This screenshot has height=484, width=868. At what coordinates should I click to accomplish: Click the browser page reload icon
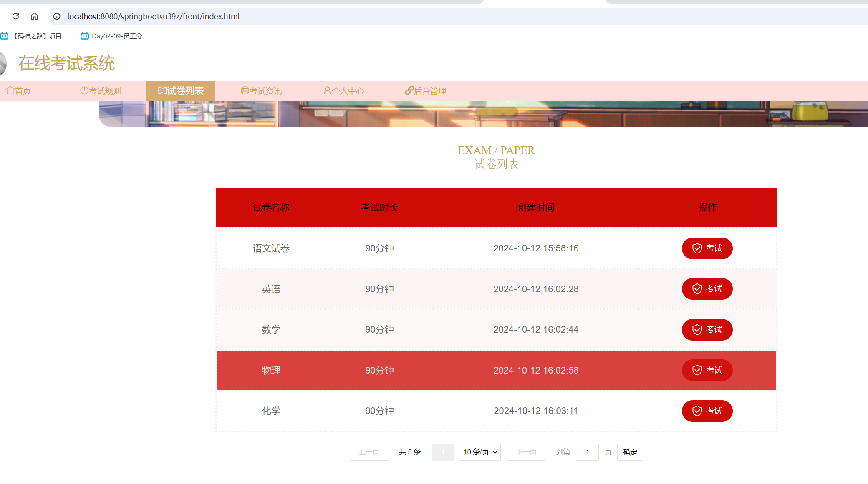(x=16, y=17)
